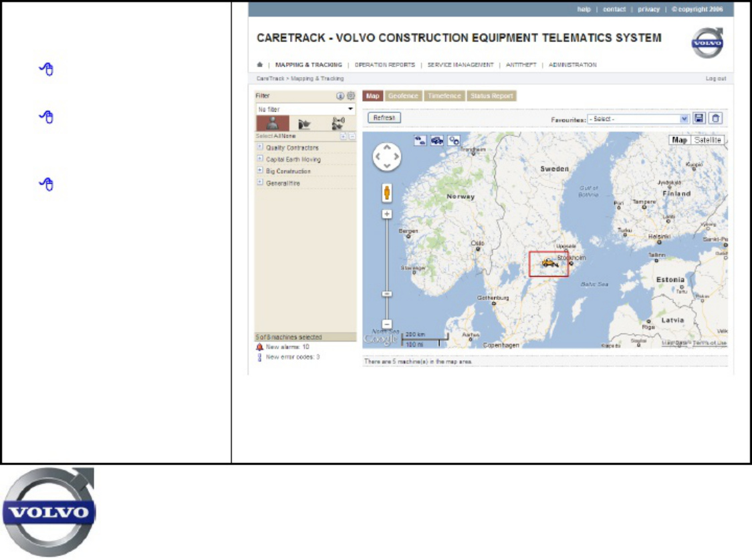
Task: Click the first map tool icon with small vehicles
Action: point(420,140)
